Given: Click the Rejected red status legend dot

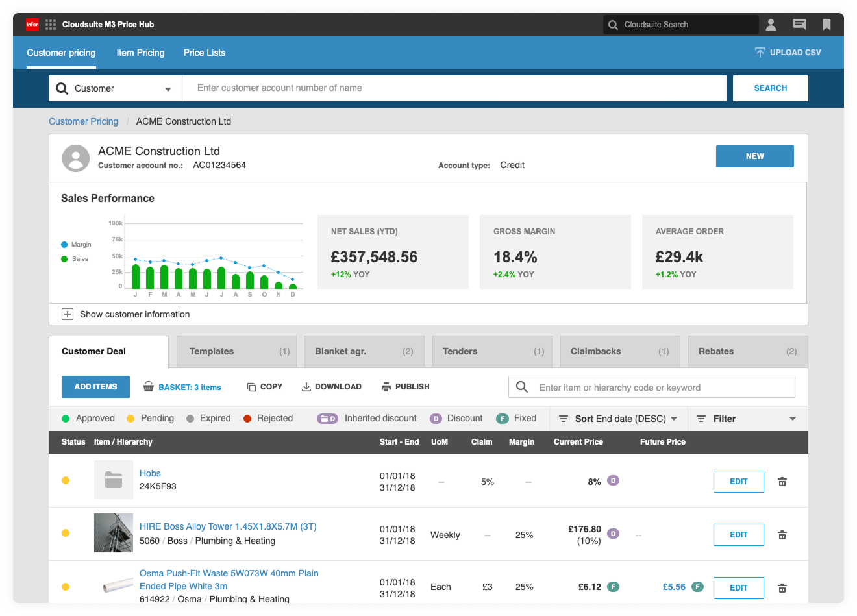Looking at the screenshot, I should click(247, 419).
